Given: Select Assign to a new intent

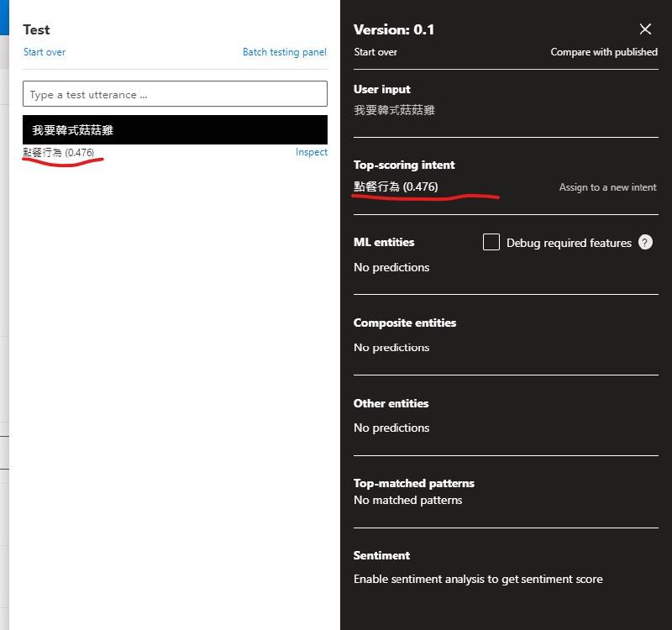Looking at the screenshot, I should 607,187.
